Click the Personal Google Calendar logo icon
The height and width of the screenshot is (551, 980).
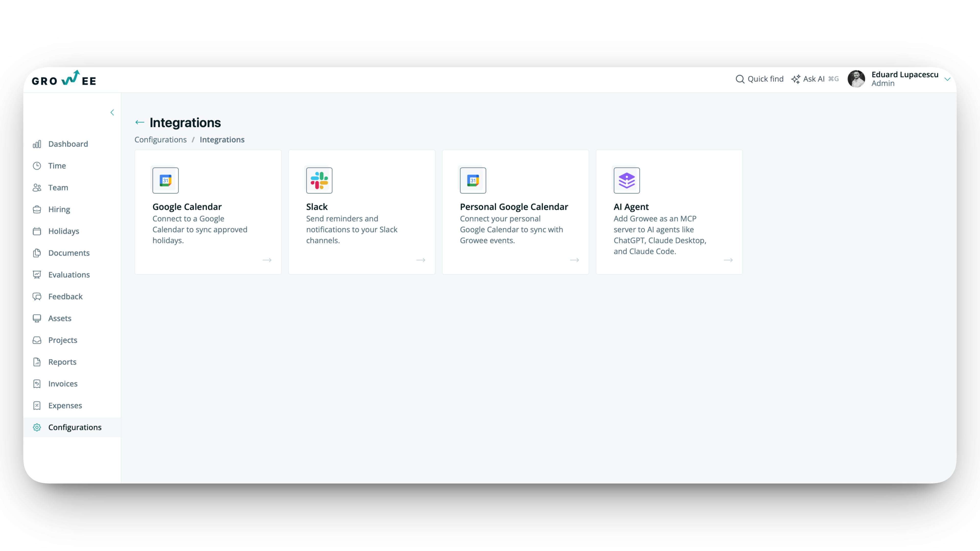[x=473, y=180]
